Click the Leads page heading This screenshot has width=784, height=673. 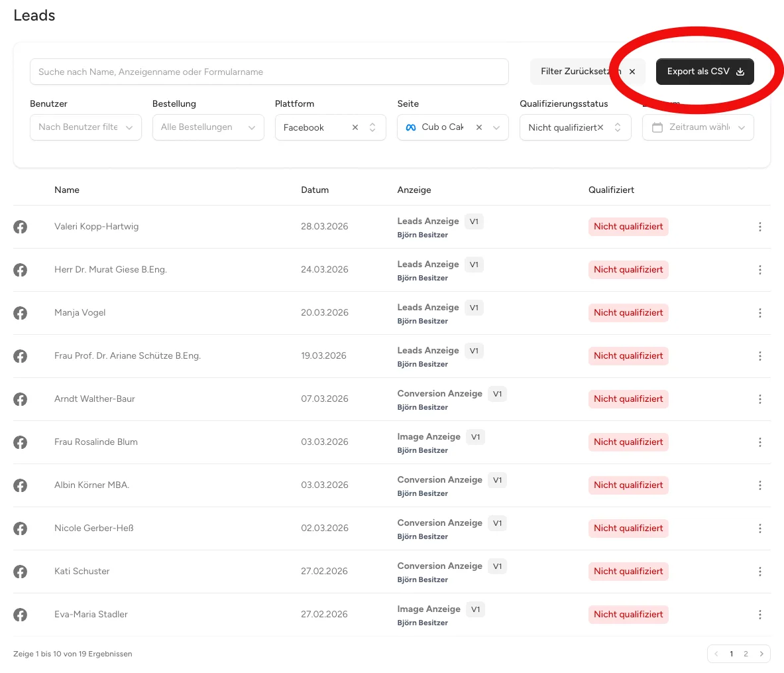[x=34, y=15]
